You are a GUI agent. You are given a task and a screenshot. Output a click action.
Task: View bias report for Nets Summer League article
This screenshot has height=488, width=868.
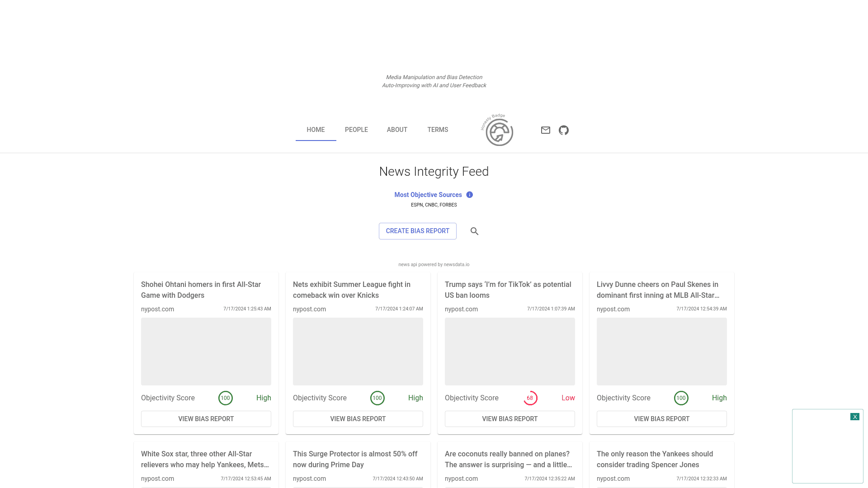click(x=358, y=419)
